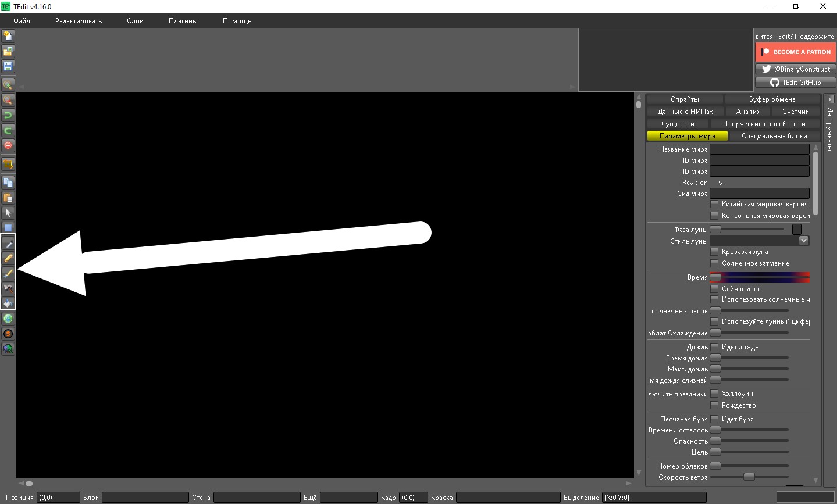Open the Анализ tab
Image resolution: width=837 pixels, height=504 pixels.
point(747,112)
